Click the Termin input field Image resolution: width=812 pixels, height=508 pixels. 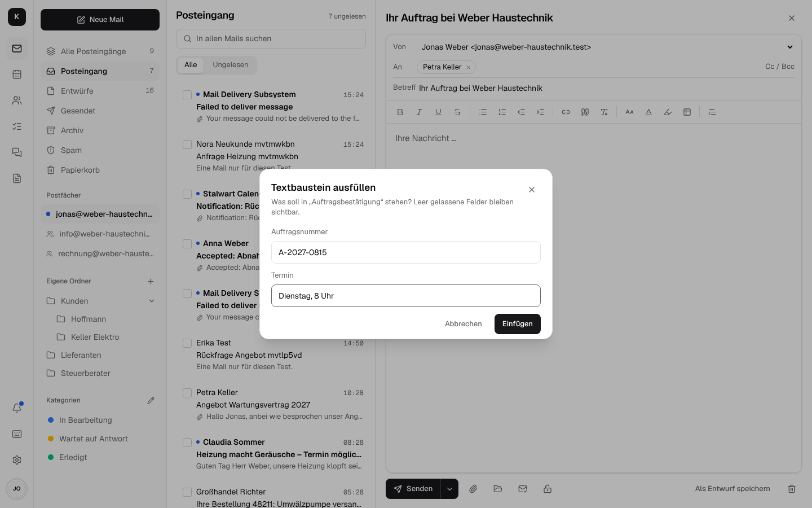406,296
